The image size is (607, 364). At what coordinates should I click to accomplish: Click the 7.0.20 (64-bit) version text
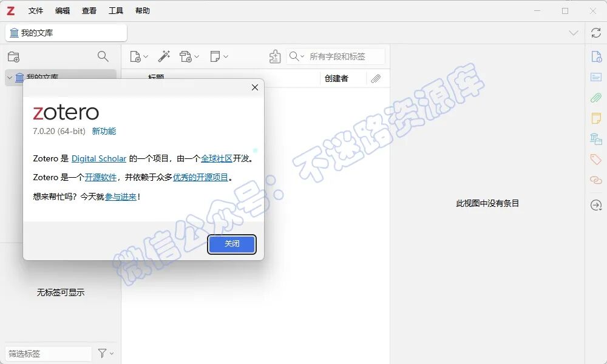tap(59, 131)
